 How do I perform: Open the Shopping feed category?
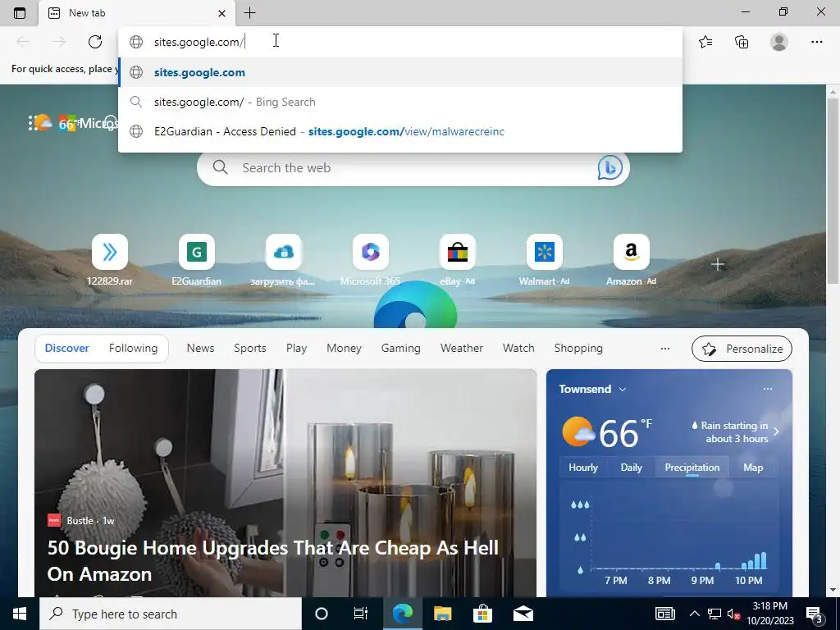point(578,348)
